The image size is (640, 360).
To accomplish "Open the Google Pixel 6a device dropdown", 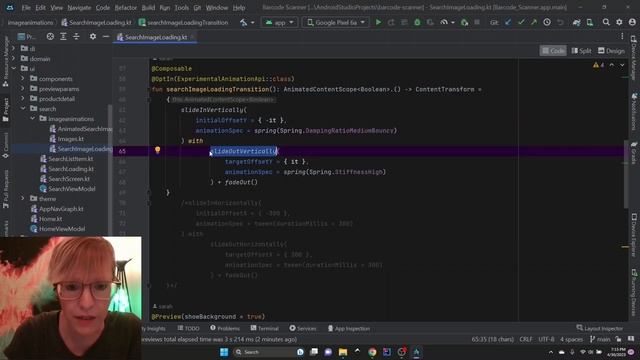I will click(x=336, y=22).
